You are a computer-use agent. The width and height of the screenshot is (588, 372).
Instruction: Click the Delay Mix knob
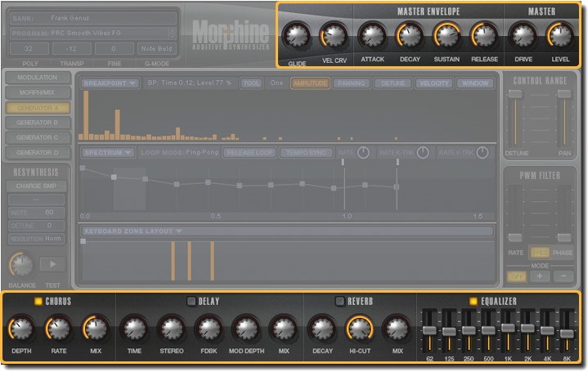284,328
